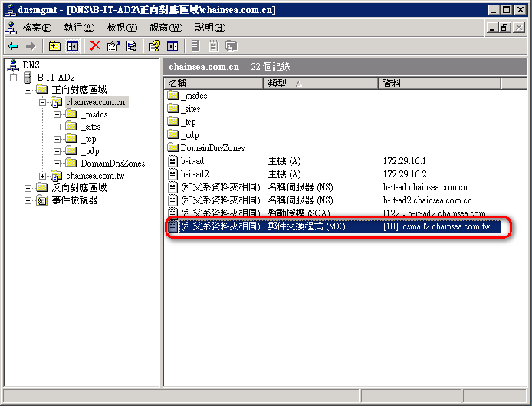Click the 資料 column header
Image resolution: width=532 pixels, height=406 pixels.
click(x=452, y=83)
